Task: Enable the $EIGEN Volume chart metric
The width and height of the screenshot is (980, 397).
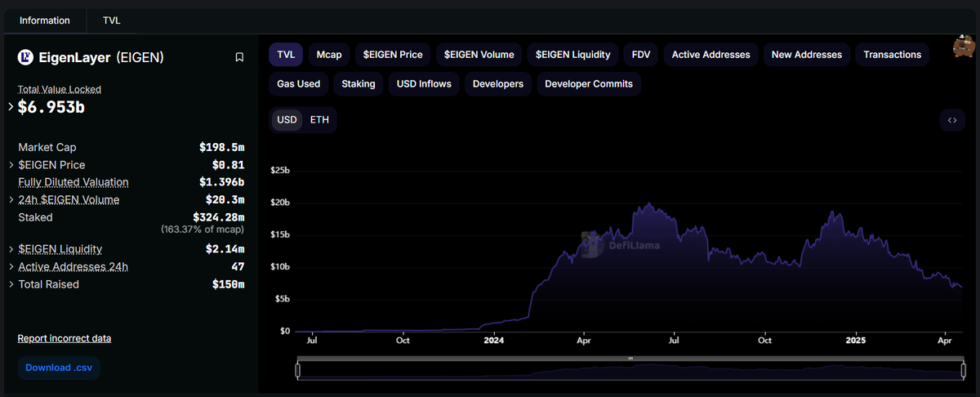Action: pyautogui.click(x=479, y=55)
